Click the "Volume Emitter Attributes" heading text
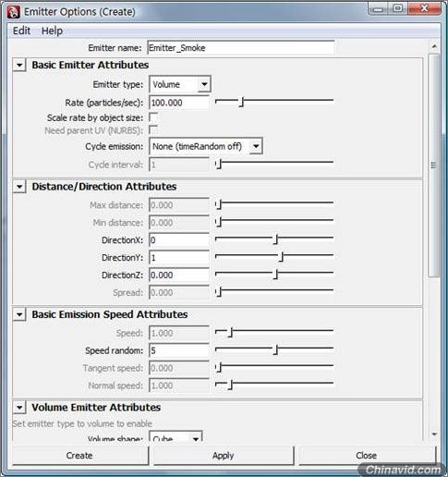The width and height of the screenshot is (448, 477). pos(96,408)
